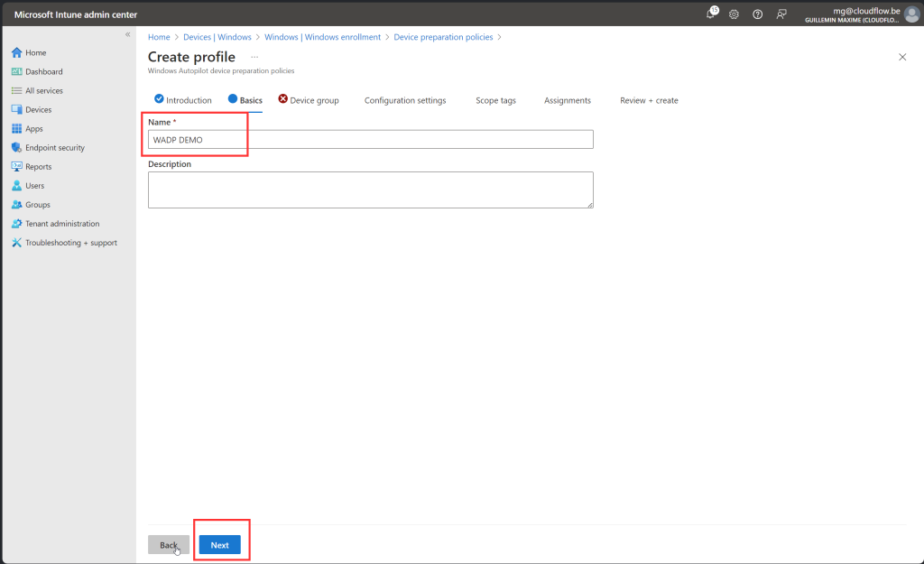Click the Apps grid icon

16,128
